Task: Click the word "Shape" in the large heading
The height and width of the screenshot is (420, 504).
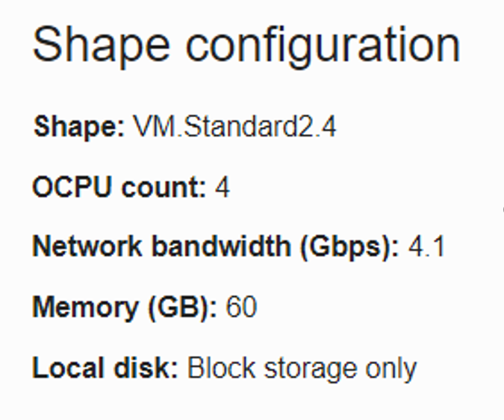Action: coord(101,45)
